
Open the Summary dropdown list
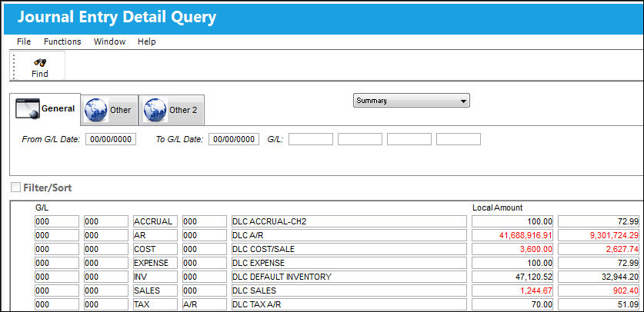pyautogui.click(x=411, y=101)
